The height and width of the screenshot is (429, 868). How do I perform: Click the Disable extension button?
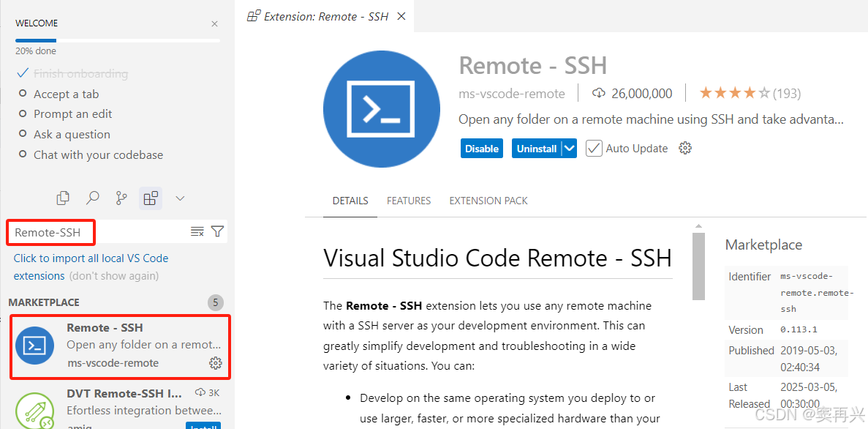482,149
